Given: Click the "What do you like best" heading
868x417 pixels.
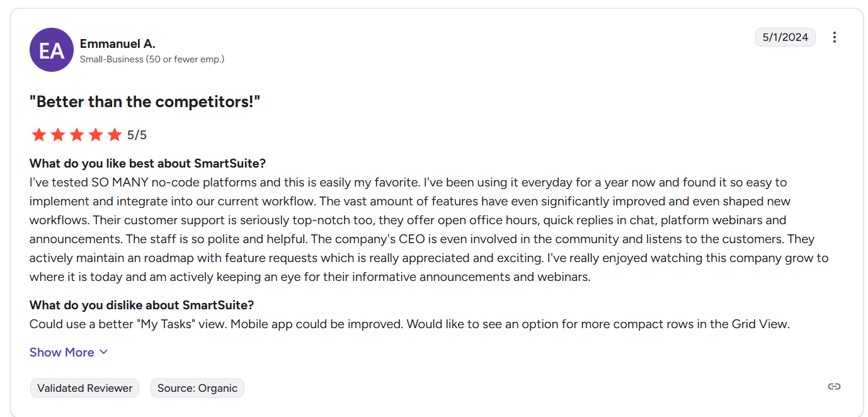Looking at the screenshot, I should [x=148, y=163].
